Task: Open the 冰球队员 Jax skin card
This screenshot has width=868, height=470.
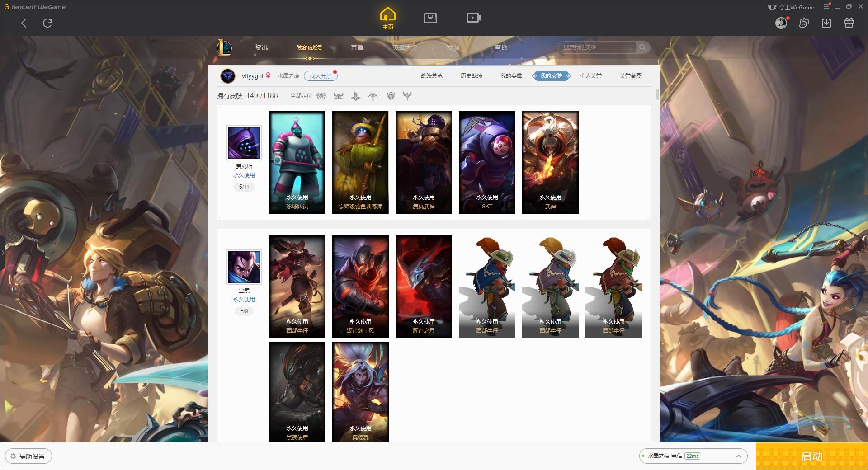Action: tap(297, 162)
